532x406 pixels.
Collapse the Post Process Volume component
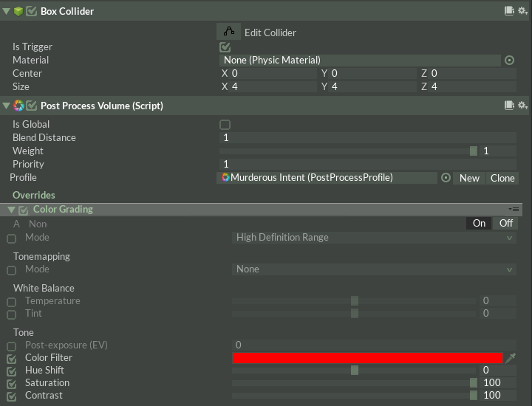(x=6, y=106)
